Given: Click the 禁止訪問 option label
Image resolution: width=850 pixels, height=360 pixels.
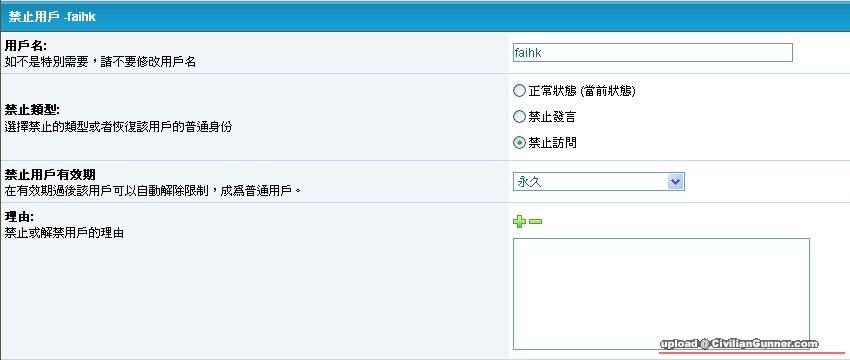Looking at the screenshot, I should click(x=552, y=143).
